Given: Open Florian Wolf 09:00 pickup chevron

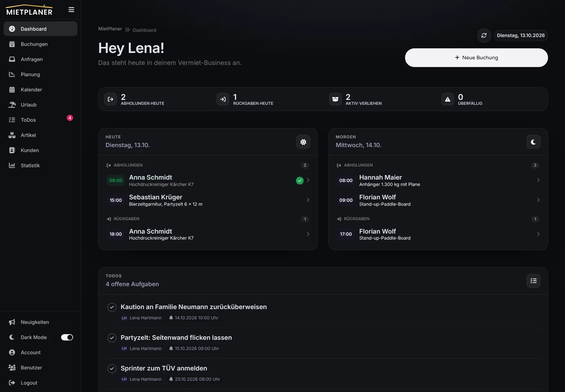Looking at the screenshot, I should pos(538,200).
